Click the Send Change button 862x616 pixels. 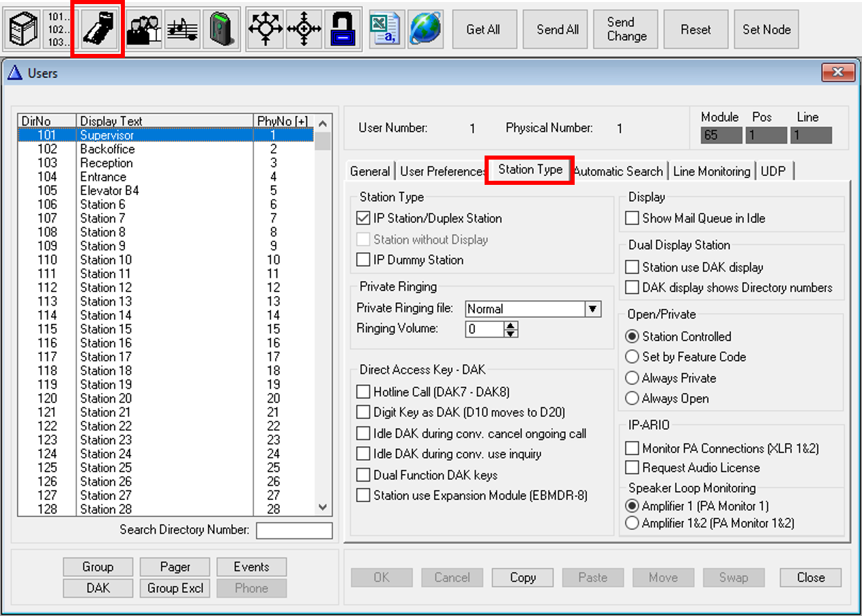(627, 29)
